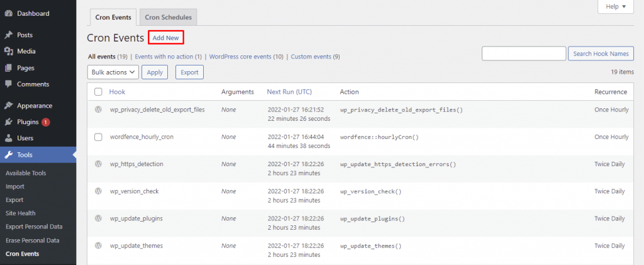Click the Apply button
This screenshot has width=644, height=265.
pos(155,72)
